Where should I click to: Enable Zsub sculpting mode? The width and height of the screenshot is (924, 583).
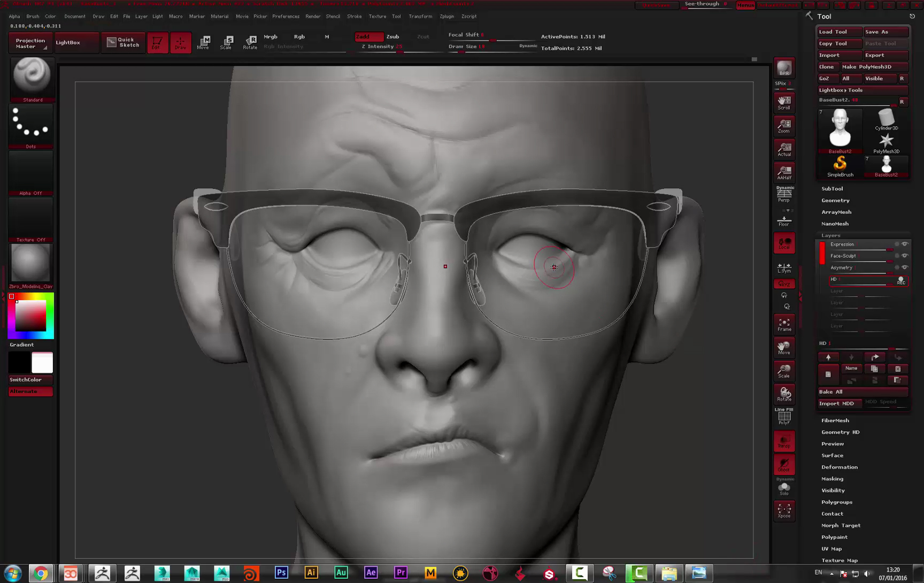pos(392,36)
